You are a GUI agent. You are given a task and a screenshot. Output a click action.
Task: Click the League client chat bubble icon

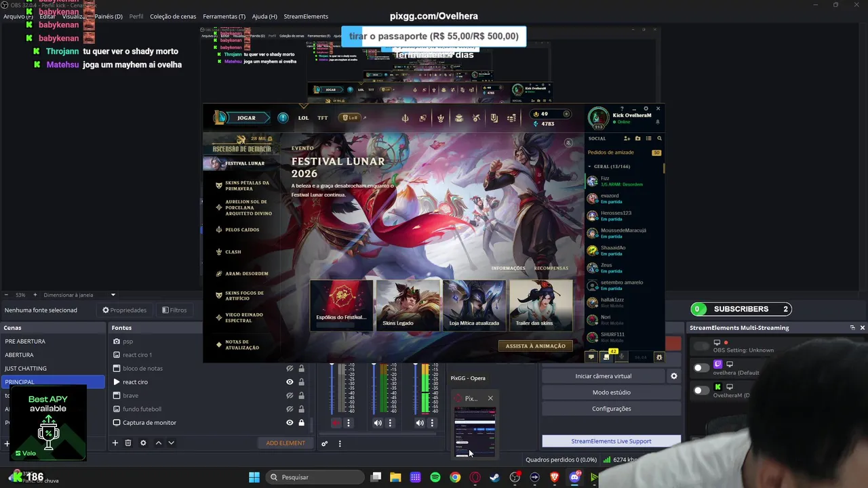[591, 357]
